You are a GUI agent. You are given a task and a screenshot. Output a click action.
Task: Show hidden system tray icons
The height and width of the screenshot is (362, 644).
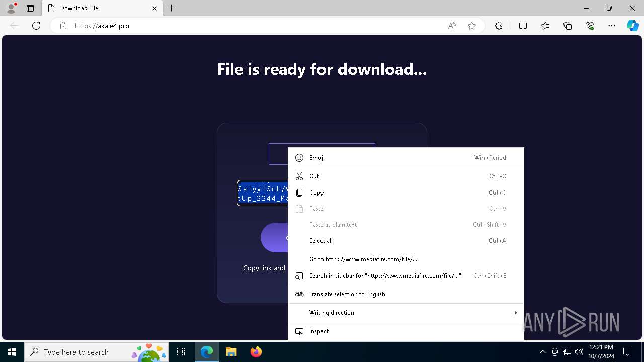click(542, 352)
